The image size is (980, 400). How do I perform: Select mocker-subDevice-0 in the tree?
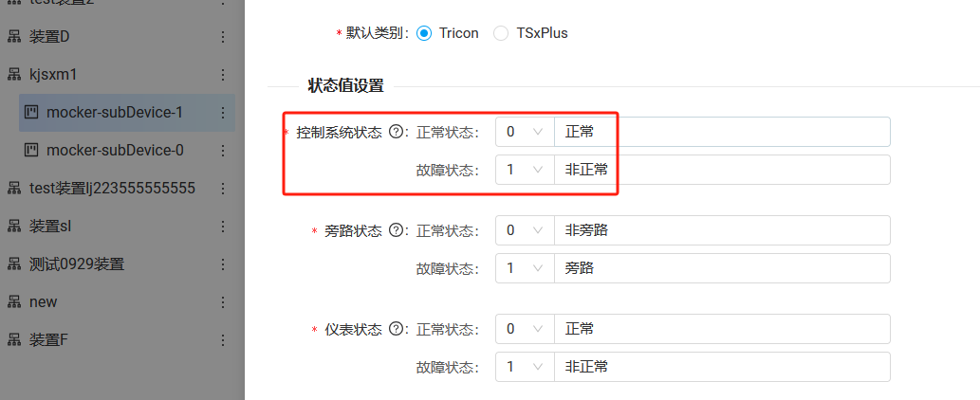[x=115, y=151]
